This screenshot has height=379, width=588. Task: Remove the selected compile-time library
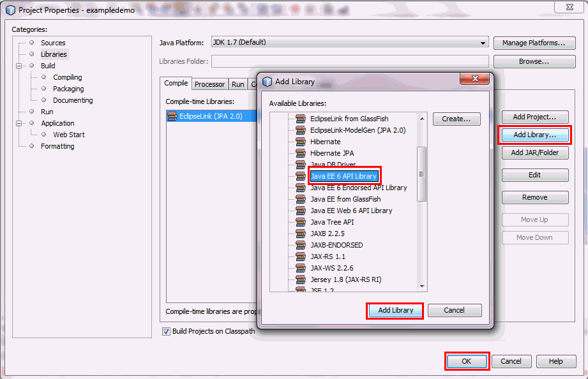pyautogui.click(x=535, y=198)
